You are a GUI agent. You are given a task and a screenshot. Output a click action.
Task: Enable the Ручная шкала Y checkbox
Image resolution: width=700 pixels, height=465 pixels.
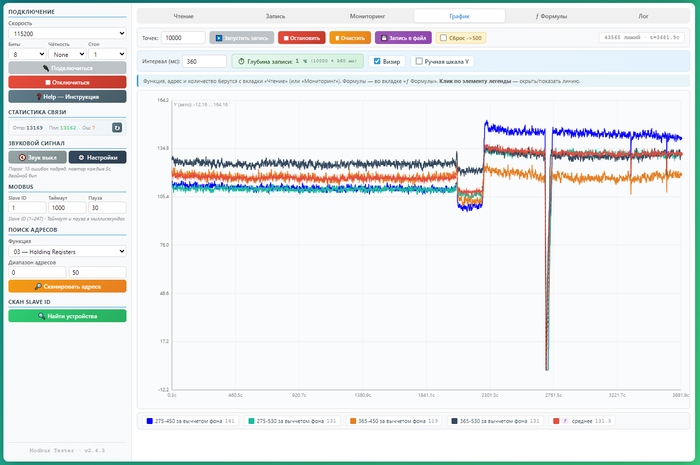coord(419,61)
